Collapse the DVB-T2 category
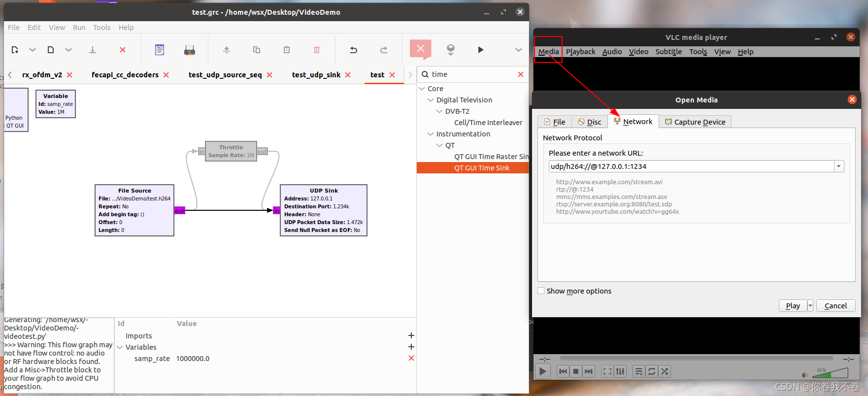 click(x=440, y=111)
